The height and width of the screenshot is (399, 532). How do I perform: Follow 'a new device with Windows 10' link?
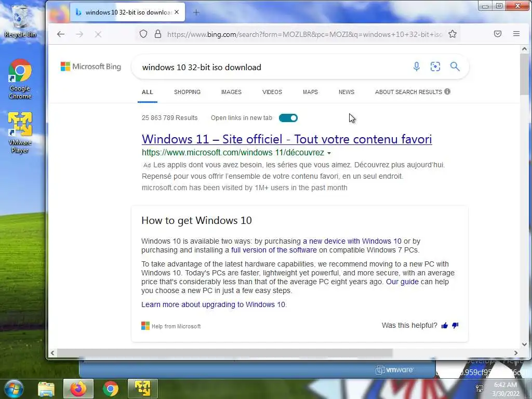pos(352,241)
